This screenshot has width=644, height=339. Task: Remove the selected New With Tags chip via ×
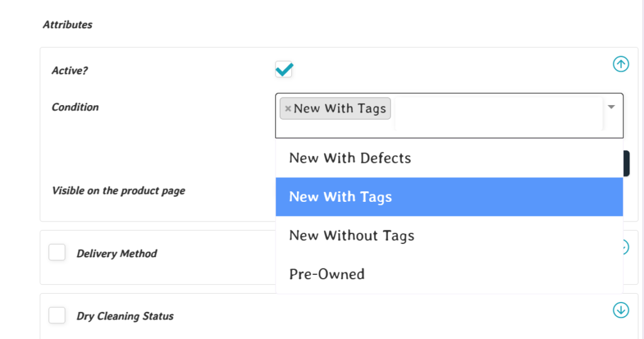(287, 109)
